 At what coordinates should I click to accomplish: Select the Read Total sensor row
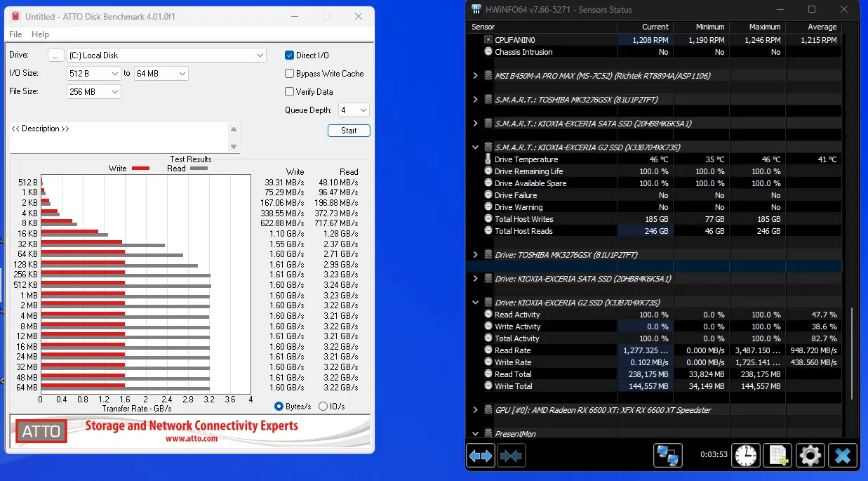(654, 374)
